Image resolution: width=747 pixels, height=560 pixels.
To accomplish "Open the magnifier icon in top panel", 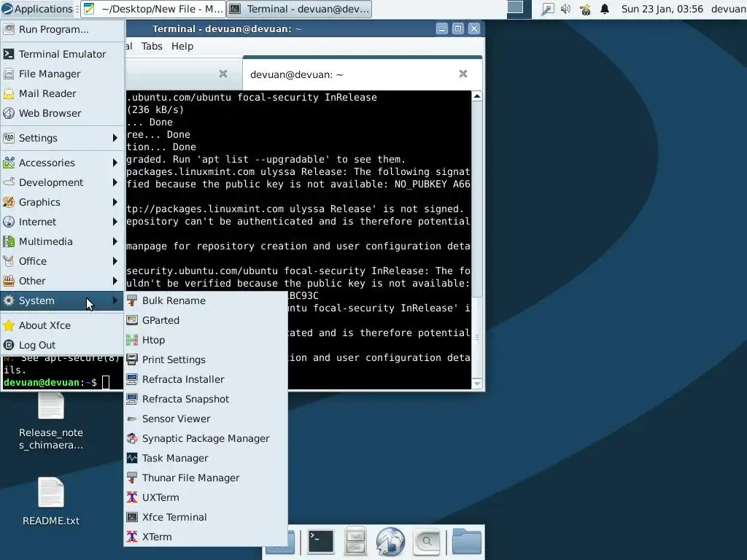I will coord(547,9).
